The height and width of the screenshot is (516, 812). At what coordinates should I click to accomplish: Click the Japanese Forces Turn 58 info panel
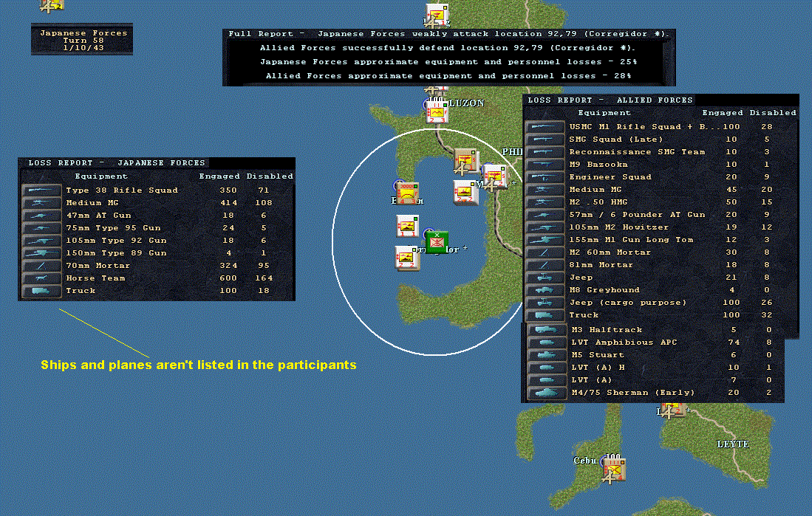pyautogui.click(x=82, y=39)
